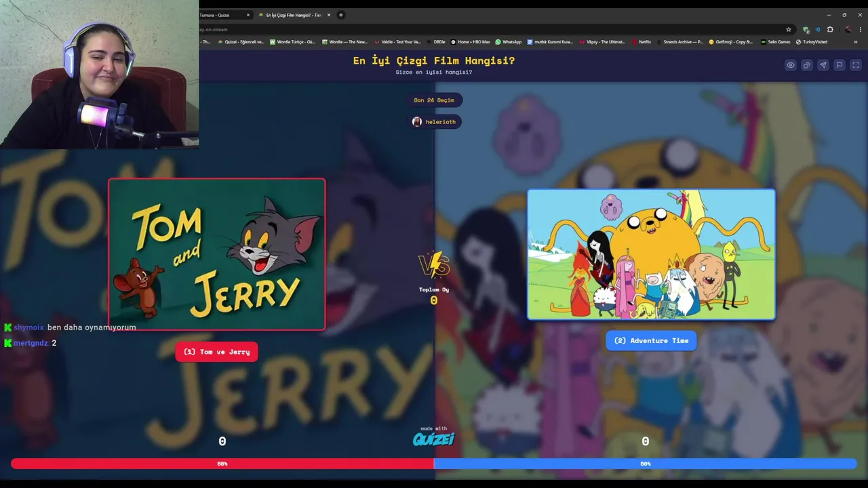
Task: Vote for (2) Adventure Time button
Action: tap(651, 340)
